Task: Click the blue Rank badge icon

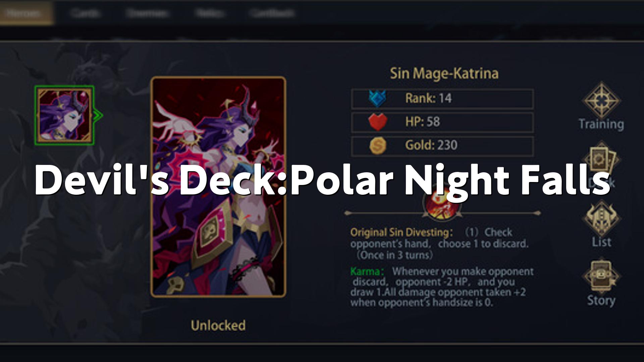Action: (377, 99)
